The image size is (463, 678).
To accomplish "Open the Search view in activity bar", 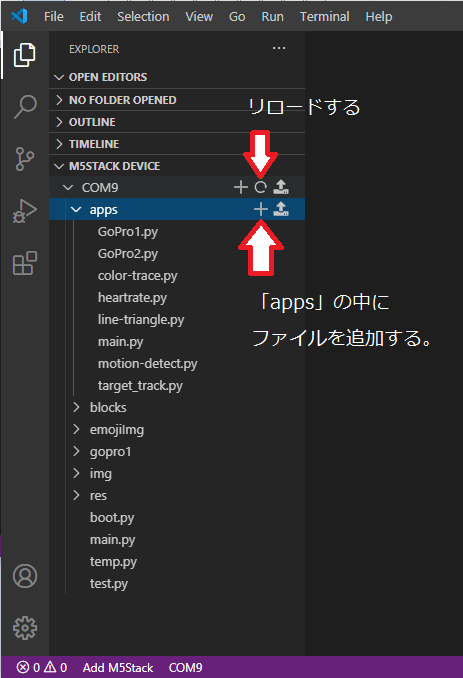I will [25, 106].
